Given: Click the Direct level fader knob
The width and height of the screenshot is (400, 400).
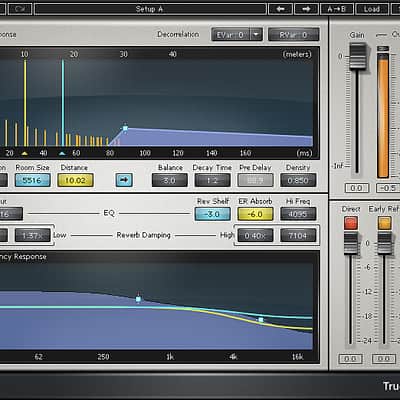Looking at the screenshot, I should click(351, 244).
